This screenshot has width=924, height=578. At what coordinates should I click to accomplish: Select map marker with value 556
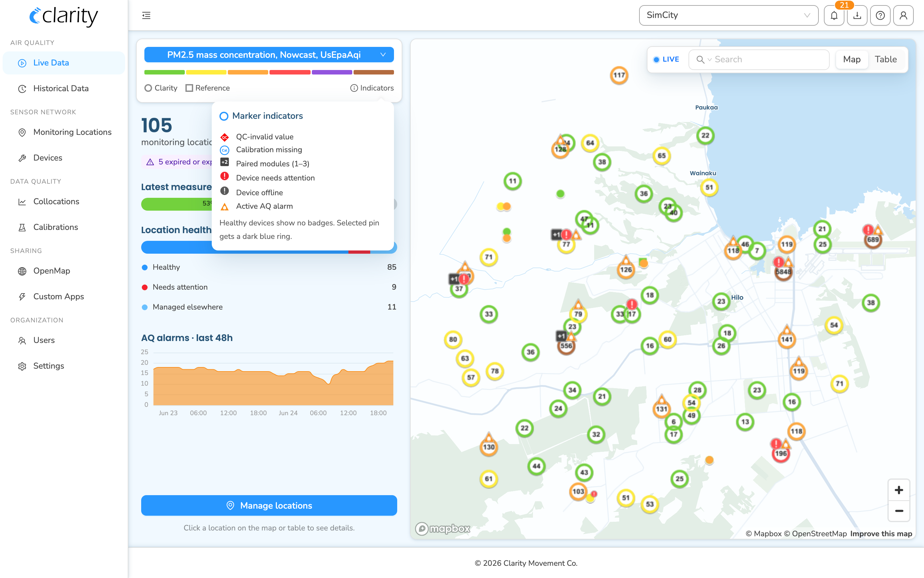click(x=566, y=346)
